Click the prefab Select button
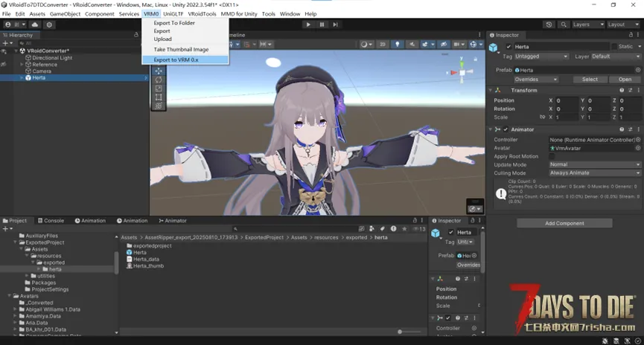Image resolution: width=644 pixels, height=345 pixels. point(590,80)
